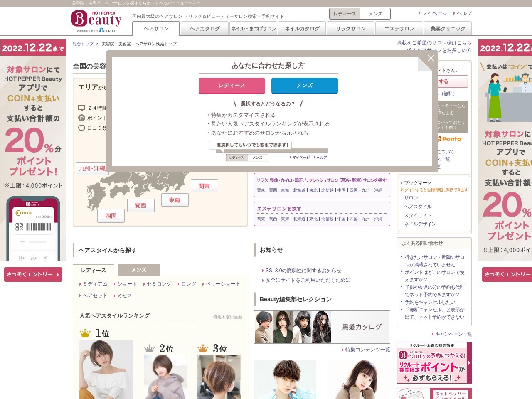Select the ヘアカタログ navigation tab
532x399 pixels.
204,29
